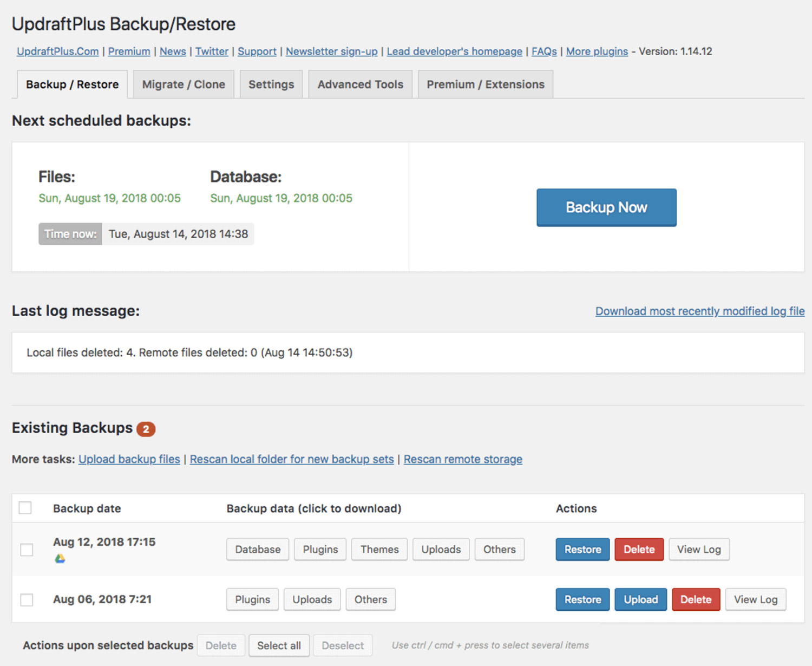This screenshot has width=812, height=666.
Task: Visit the FAQs link in the header
Action: click(x=544, y=51)
